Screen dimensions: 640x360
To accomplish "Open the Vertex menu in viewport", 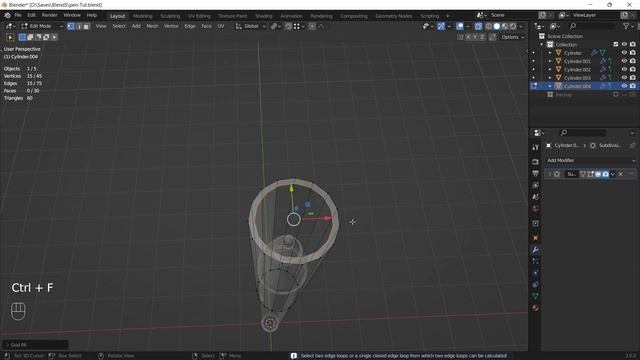I will click(x=171, y=26).
